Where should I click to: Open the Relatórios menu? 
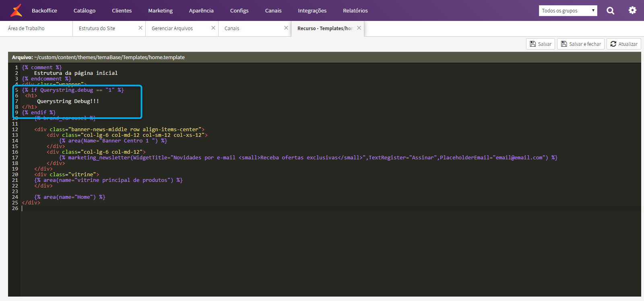355,10
